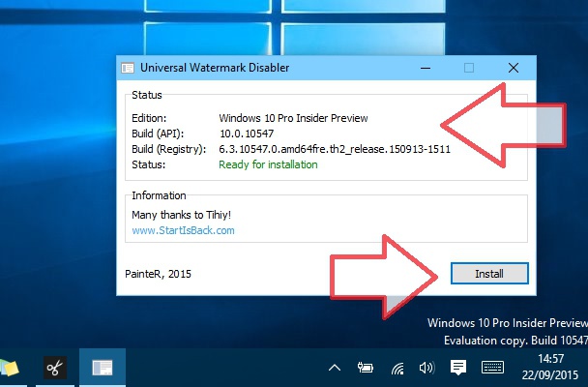Screen dimensions: 588x387
Task: Open the Wi-Fi network tray icon
Action: [x=397, y=369]
